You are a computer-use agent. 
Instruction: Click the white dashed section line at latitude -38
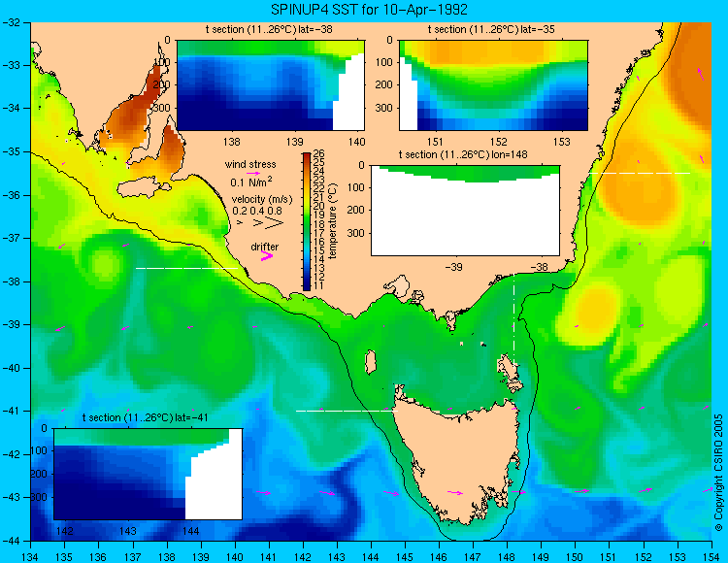tap(186, 268)
